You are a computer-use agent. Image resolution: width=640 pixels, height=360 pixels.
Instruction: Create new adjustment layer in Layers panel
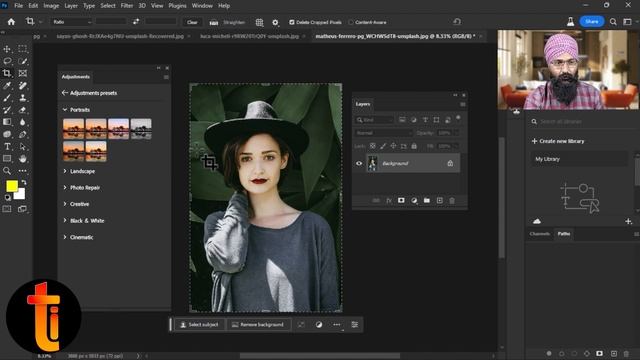pyautogui.click(x=414, y=200)
